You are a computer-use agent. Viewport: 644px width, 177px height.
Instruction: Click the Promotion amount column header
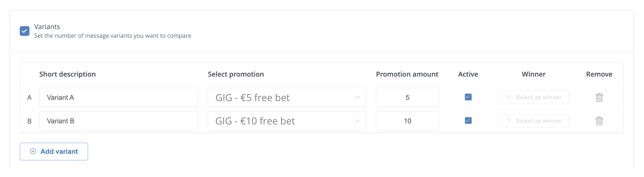[407, 74]
